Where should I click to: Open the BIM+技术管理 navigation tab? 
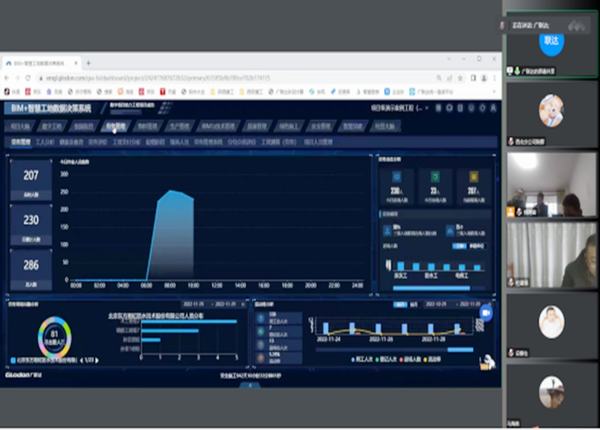coord(219,127)
